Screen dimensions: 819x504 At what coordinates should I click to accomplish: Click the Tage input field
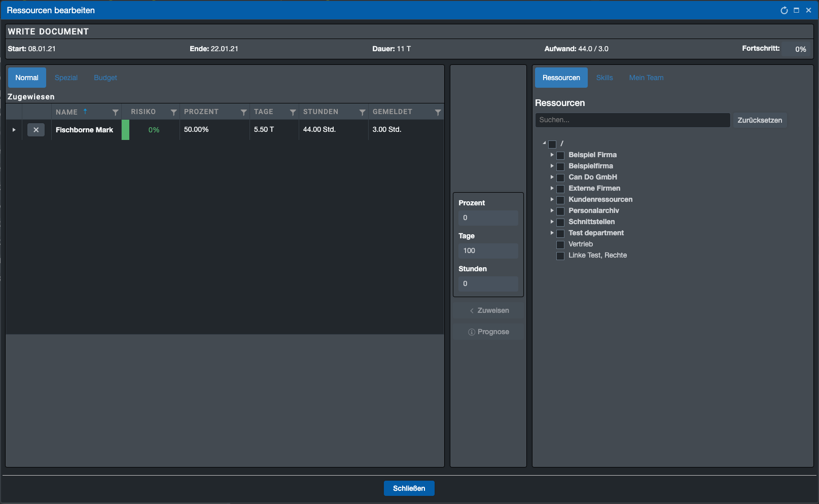coord(488,251)
